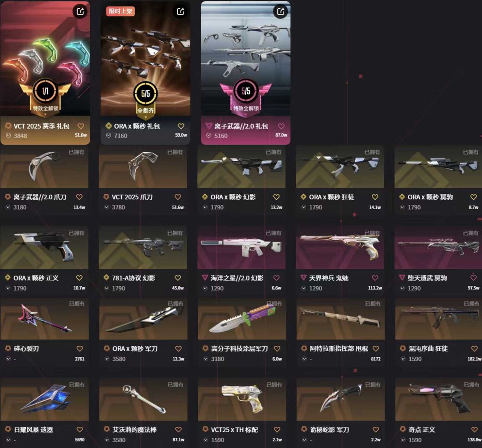Click heart icon next to VCT 2025 爪刀
Viewport: 482px width, 448px height.
(178, 197)
